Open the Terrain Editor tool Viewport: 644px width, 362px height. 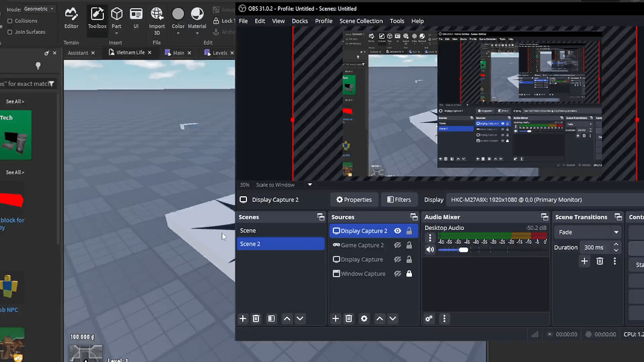click(x=71, y=18)
